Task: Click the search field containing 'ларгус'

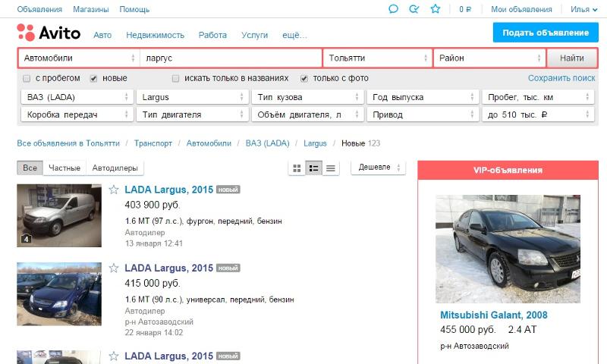Action: [231, 58]
